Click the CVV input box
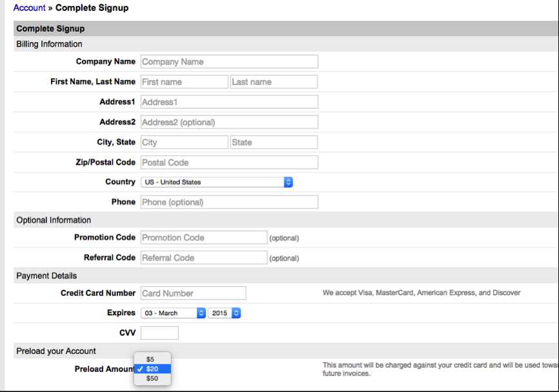Viewport: 559px width, 392px height. pos(159,333)
